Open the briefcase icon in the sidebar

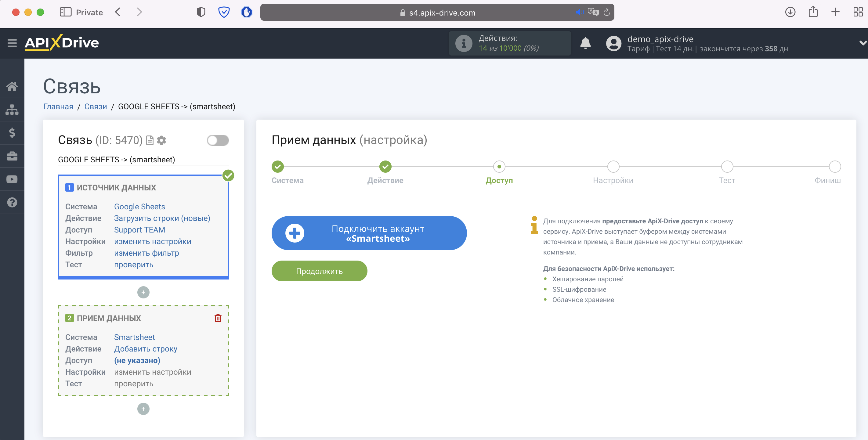click(12, 156)
